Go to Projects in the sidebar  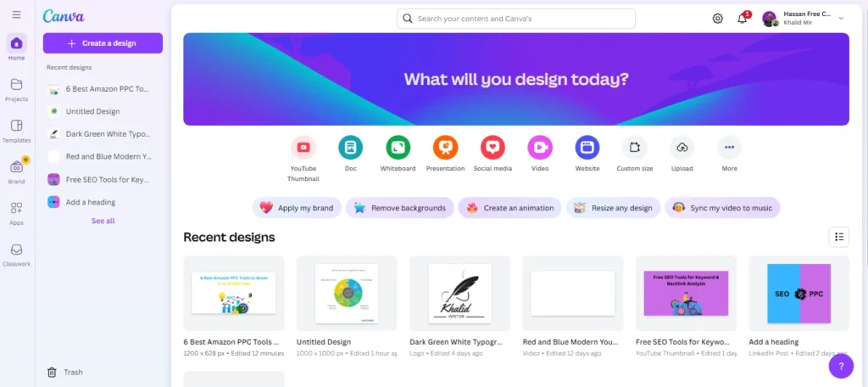click(17, 89)
